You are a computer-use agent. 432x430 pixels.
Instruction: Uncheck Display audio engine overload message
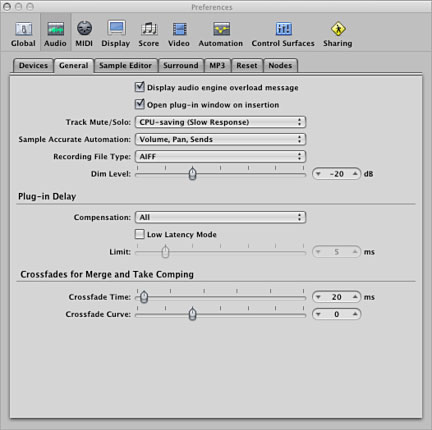[x=140, y=87]
